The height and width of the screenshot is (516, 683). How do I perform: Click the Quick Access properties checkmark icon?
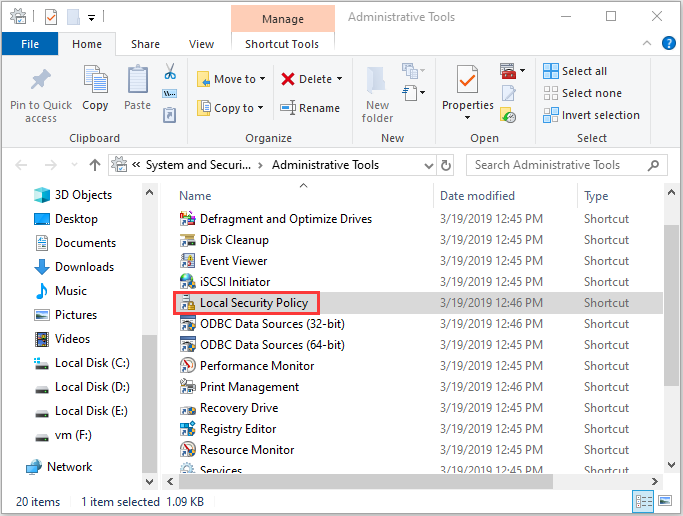(51, 17)
